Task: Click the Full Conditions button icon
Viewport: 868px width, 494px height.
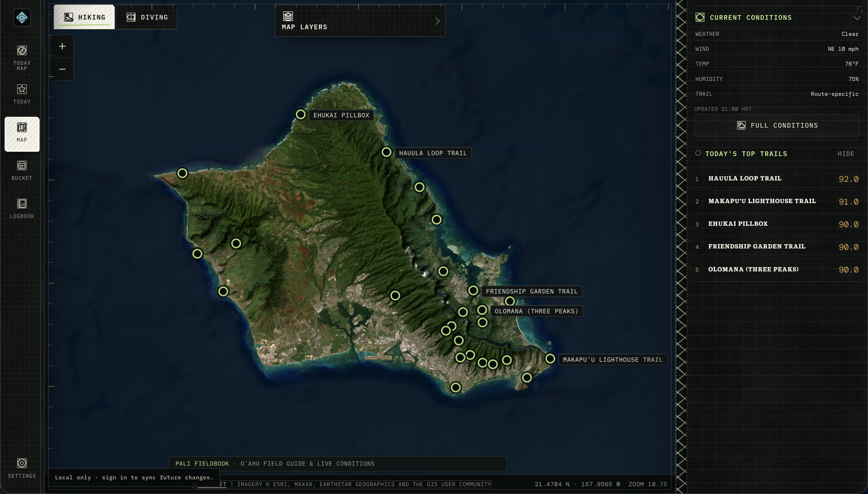Action: click(x=741, y=126)
